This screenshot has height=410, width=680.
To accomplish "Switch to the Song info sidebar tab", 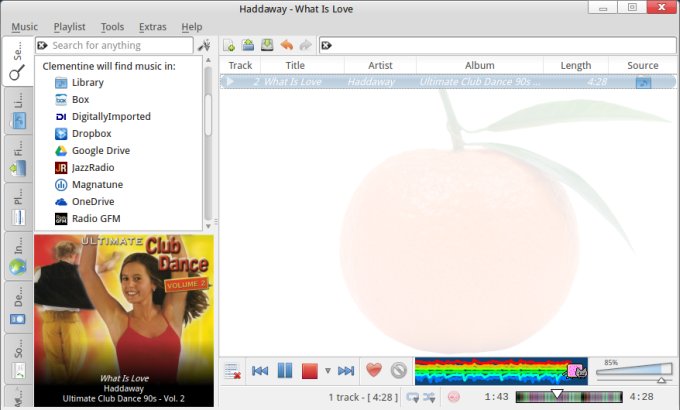I will [18, 358].
